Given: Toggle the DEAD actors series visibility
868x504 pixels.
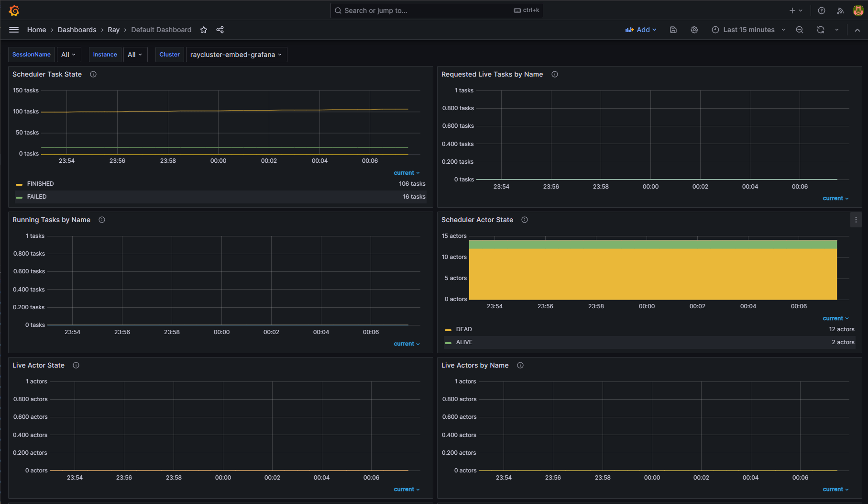Looking at the screenshot, I should (x=464, y=329).
